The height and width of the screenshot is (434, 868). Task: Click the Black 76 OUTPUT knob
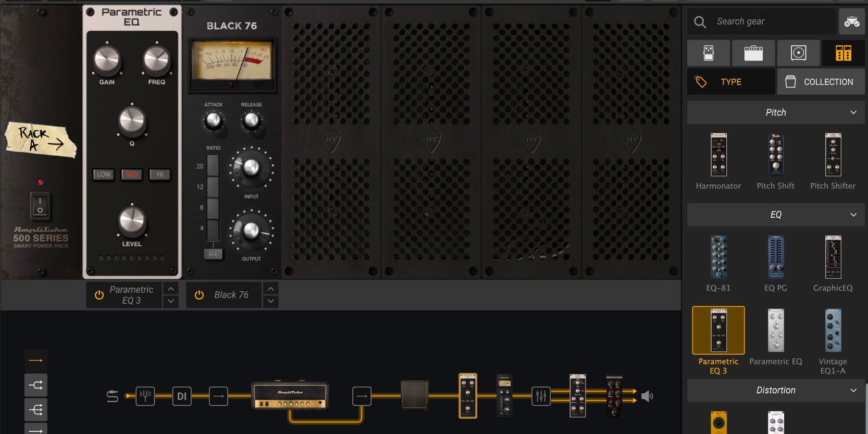(251, 230)
